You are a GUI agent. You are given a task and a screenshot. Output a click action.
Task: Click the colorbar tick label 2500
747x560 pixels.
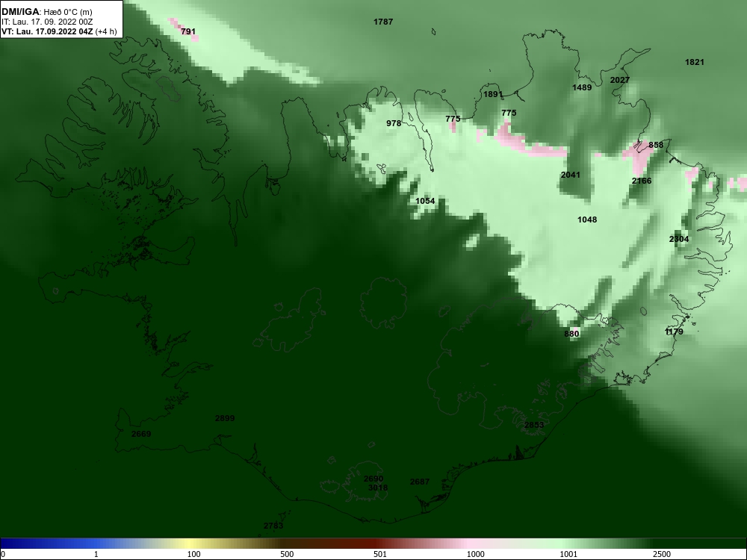click(662, 554)
